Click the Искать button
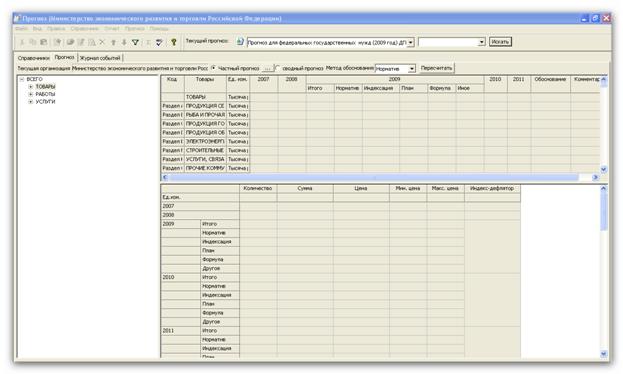 coord(500,42)
